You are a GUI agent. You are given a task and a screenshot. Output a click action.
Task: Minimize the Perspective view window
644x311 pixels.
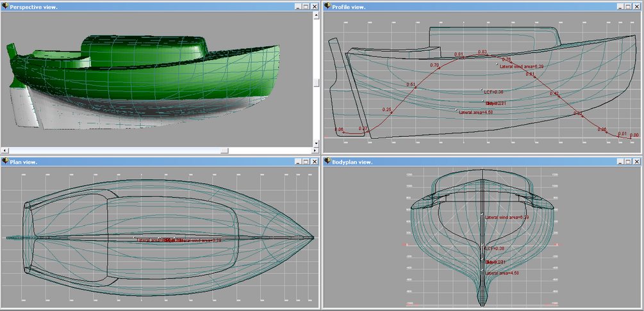tap(299, 6)
